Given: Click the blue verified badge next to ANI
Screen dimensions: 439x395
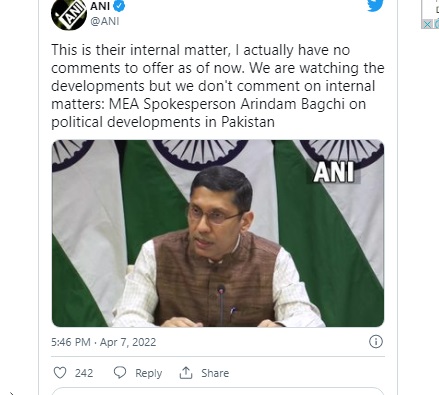Looking at the screenshot, I should (119, 6).
